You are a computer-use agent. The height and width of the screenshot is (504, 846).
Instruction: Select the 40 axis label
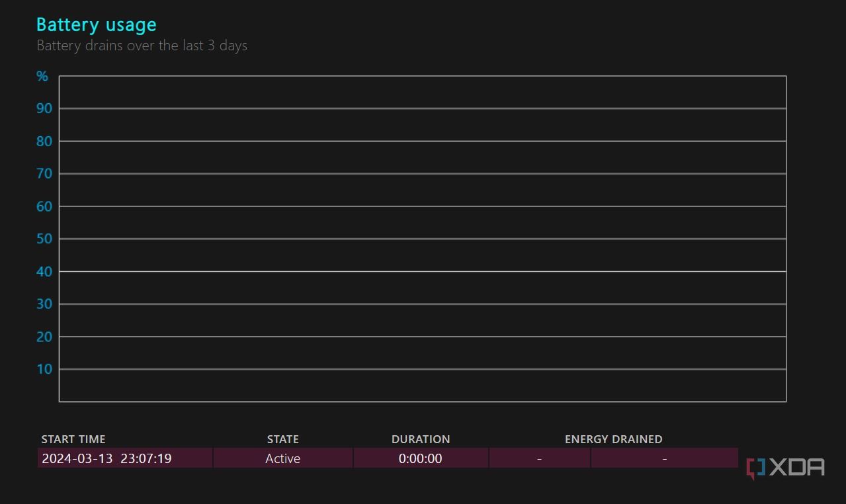click(44, 271)
